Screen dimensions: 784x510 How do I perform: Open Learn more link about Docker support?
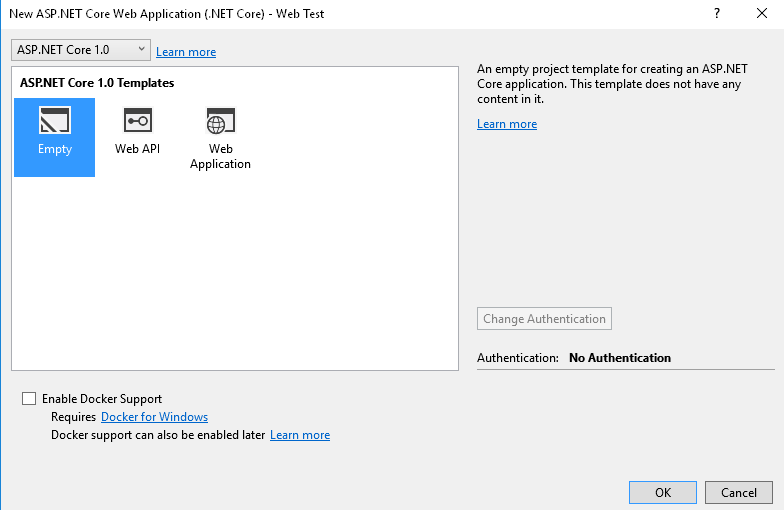pos(300,435)
